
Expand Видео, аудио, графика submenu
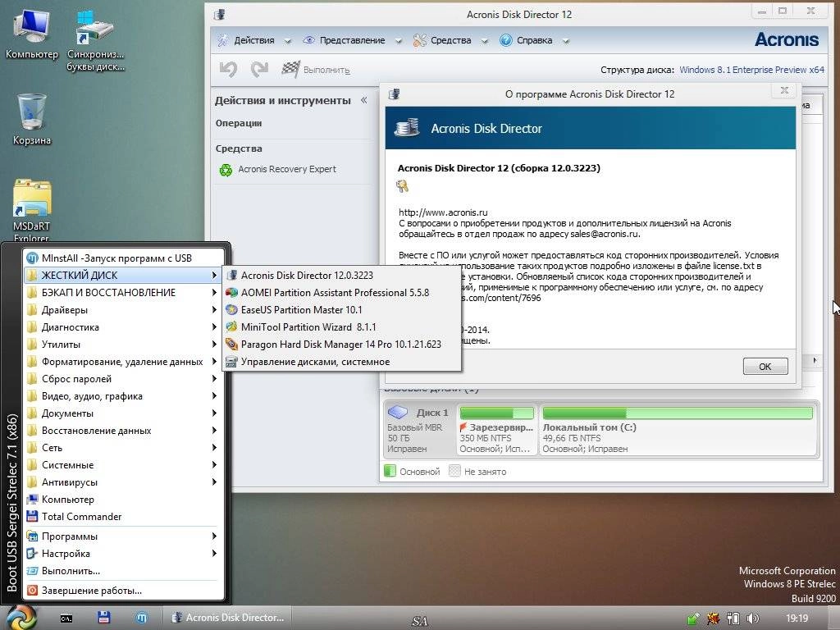coord(123,396)
